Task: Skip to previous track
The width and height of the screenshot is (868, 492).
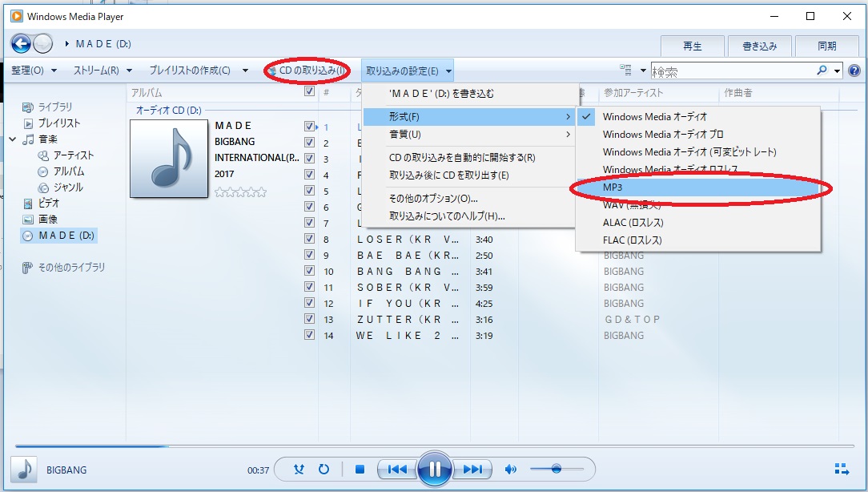Action: pos(397,470)
